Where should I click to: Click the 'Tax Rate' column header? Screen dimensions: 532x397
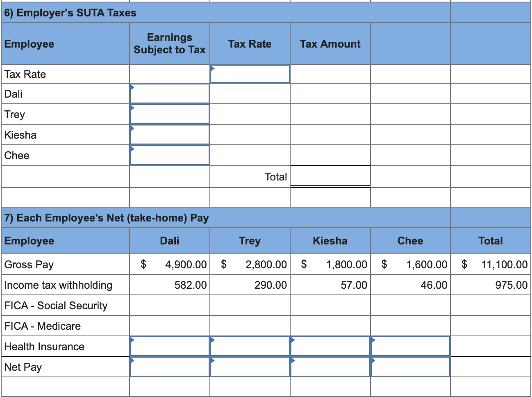250,44
